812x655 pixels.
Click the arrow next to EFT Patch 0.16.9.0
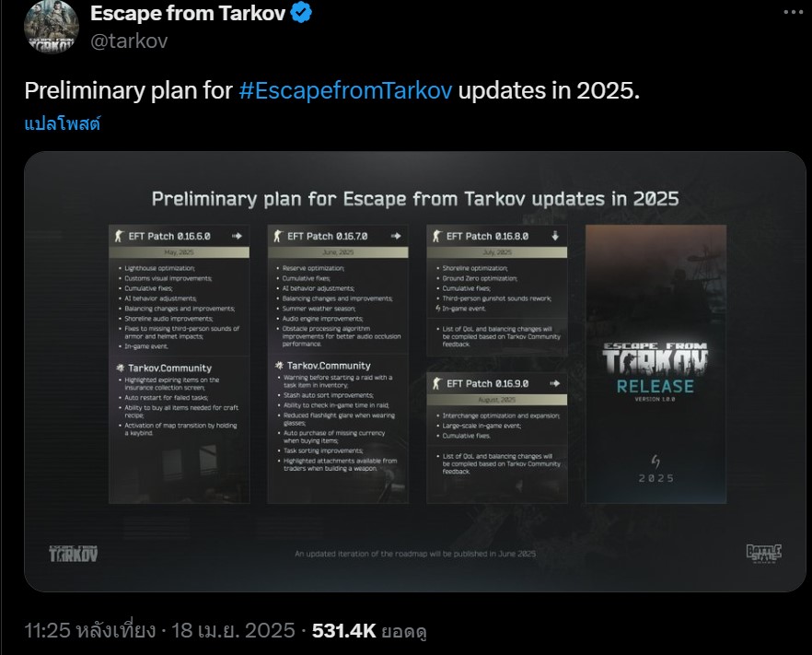[x=555, y=383]
